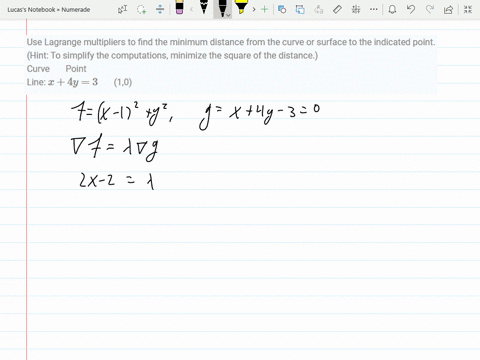Image resolution: width=480 pixels, height=360 pixels.
Task: Open the Math assistant tool
Action: (x=356, y=9)
